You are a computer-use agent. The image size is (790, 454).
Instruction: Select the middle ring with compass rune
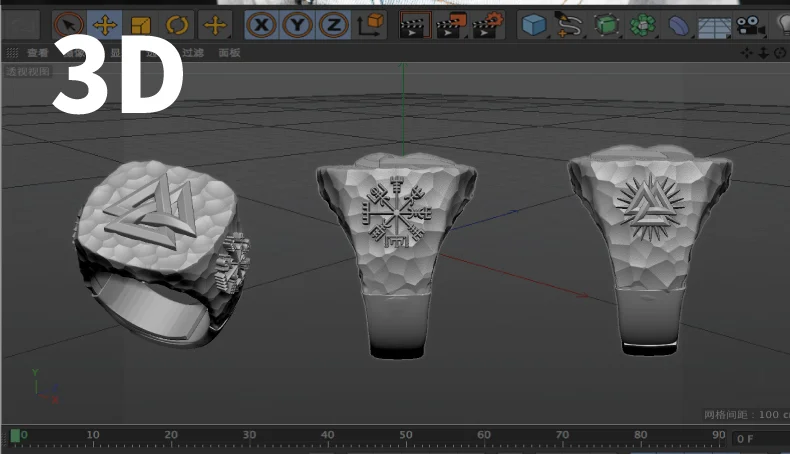[x=397, y=255]
